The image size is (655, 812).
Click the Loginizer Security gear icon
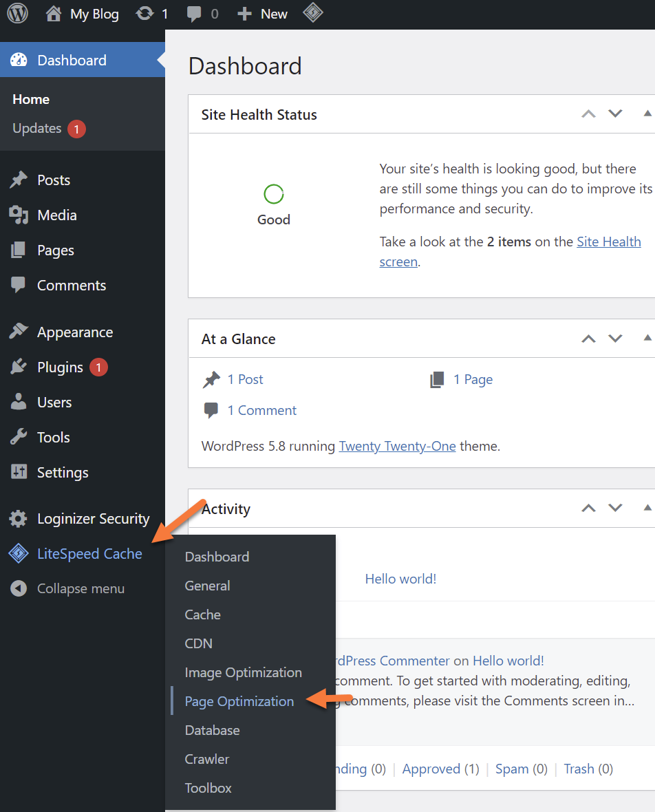tap(19, 519)
